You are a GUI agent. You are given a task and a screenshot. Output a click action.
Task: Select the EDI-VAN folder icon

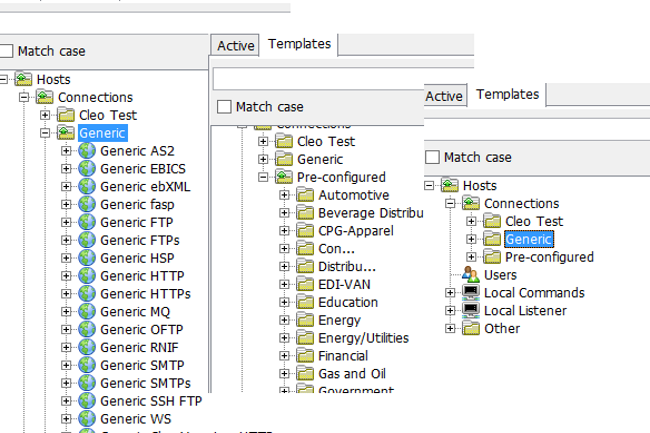click(305, 285)
